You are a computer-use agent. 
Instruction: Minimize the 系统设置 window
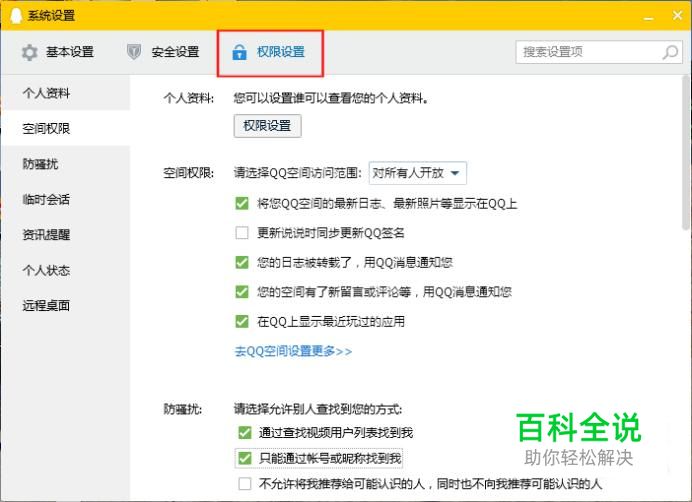[648, 17]
